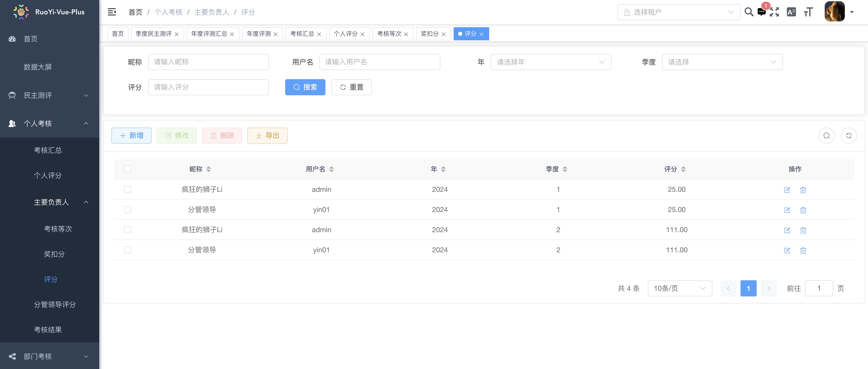Toggle fullscreen with the expand icon
868x369 pixels.
(x=774, y=12)
